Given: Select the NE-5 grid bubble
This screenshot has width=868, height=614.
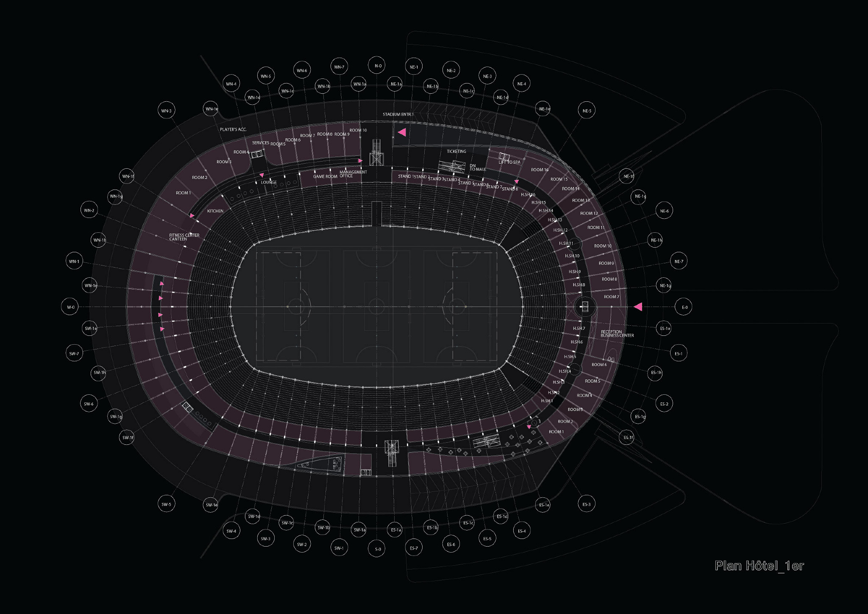Looking at the screenshot, I should tap(587, 111).
